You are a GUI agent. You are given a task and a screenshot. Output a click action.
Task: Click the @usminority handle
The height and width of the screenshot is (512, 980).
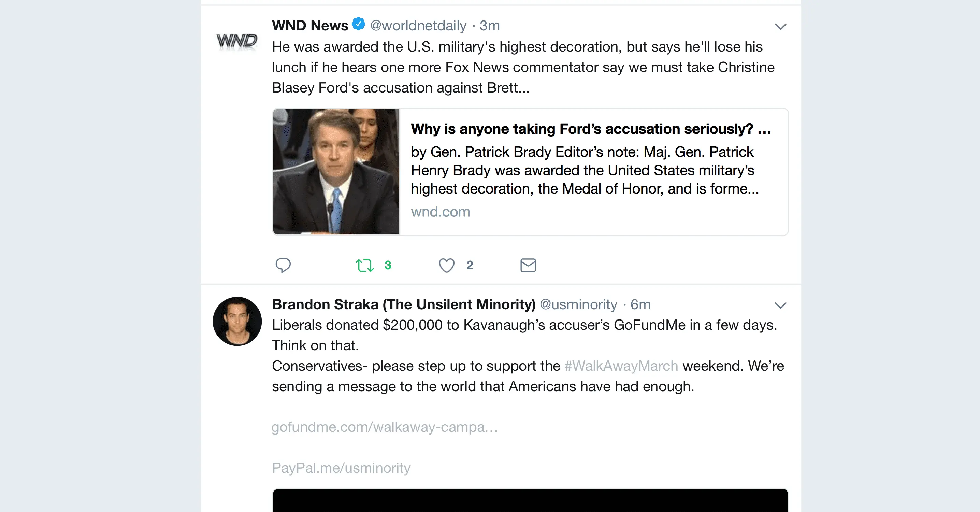(x=578, y=304)
